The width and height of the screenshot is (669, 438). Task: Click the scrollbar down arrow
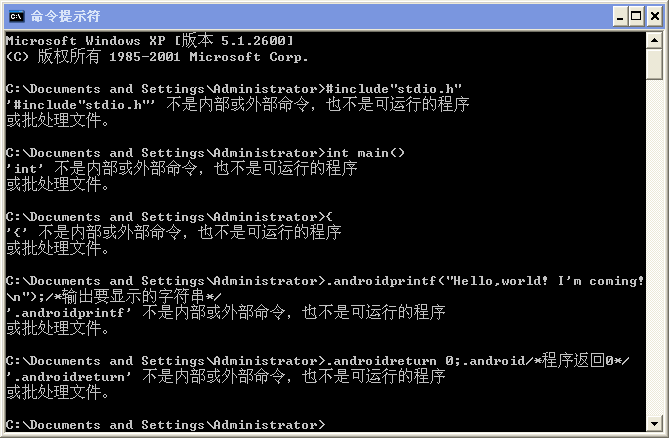(654, 423)
